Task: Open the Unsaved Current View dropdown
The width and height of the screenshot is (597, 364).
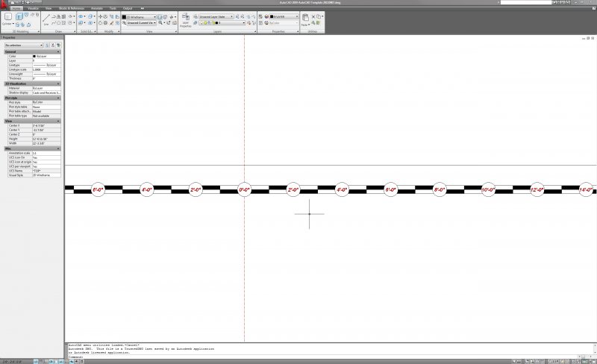Action: point(141,23)
